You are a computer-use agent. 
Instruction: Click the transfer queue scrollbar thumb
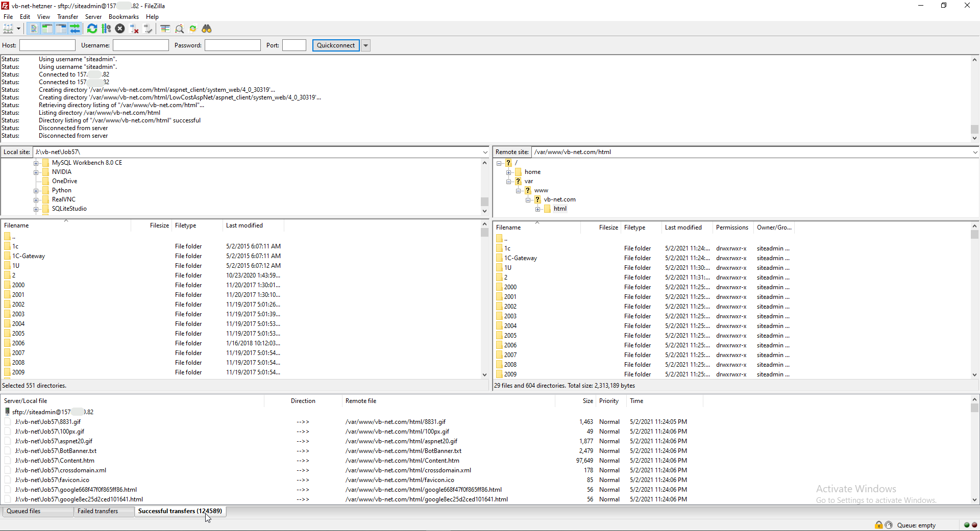click(974, 408)
